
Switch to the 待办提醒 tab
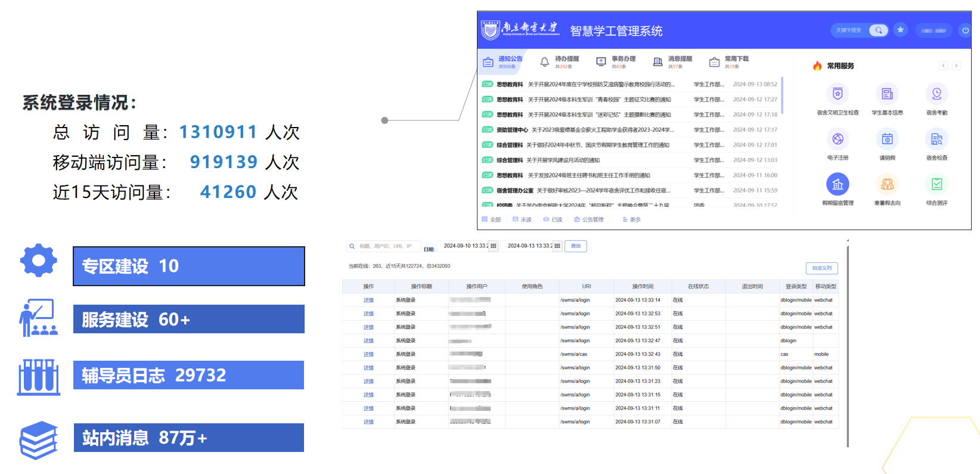[x=560, y=61]
